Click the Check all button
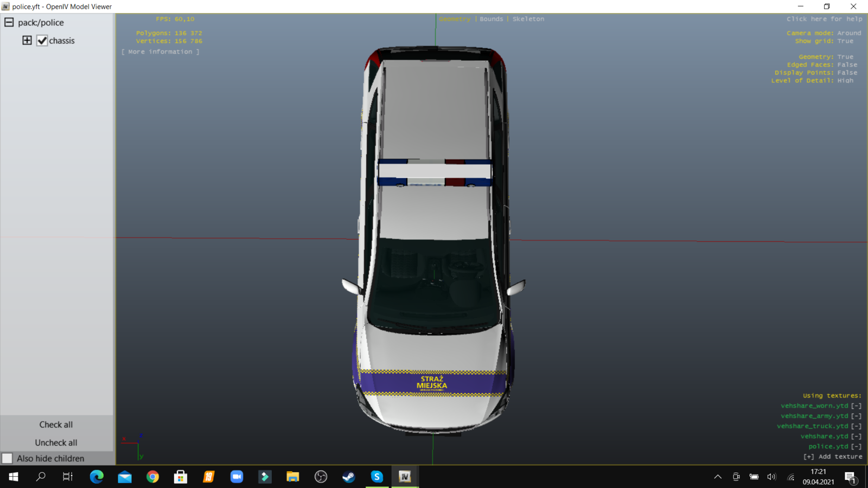The height and width of the screenshot is (488, 868). [x=56, y=425]
